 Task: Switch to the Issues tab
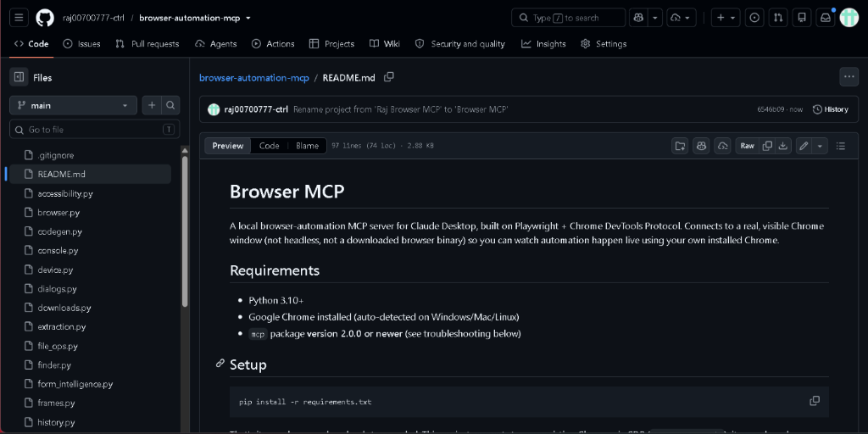(82, 44)
